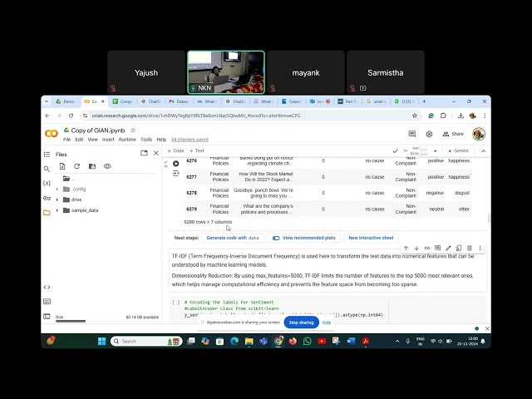Close the Files side panel
This screenshot has height=399, width=532.
click(156, 153)
